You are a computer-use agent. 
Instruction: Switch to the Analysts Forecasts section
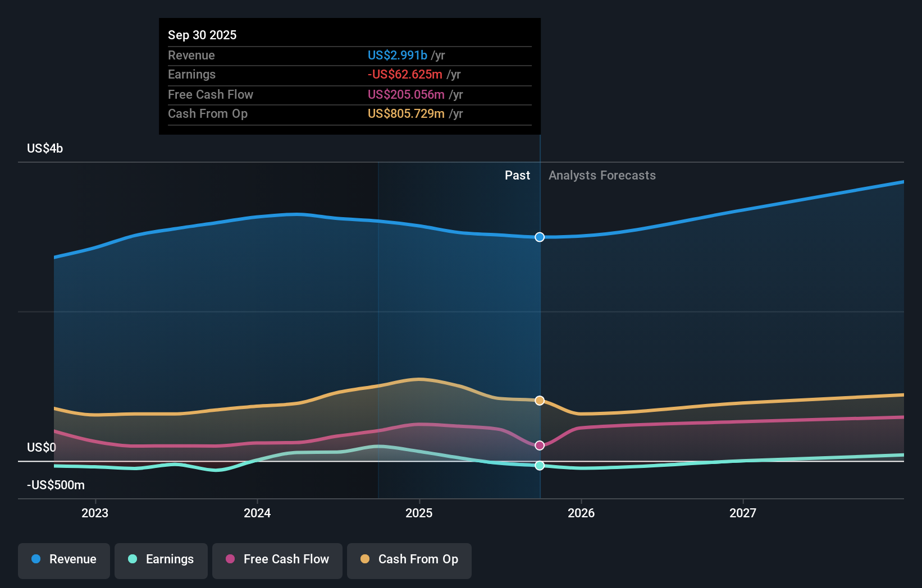click(601, 175)
